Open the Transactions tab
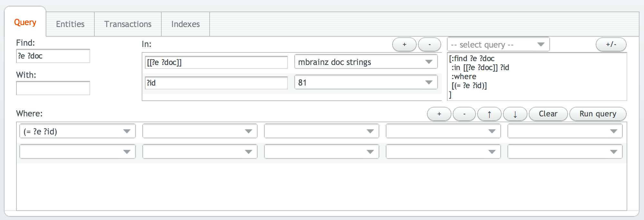 128,24
